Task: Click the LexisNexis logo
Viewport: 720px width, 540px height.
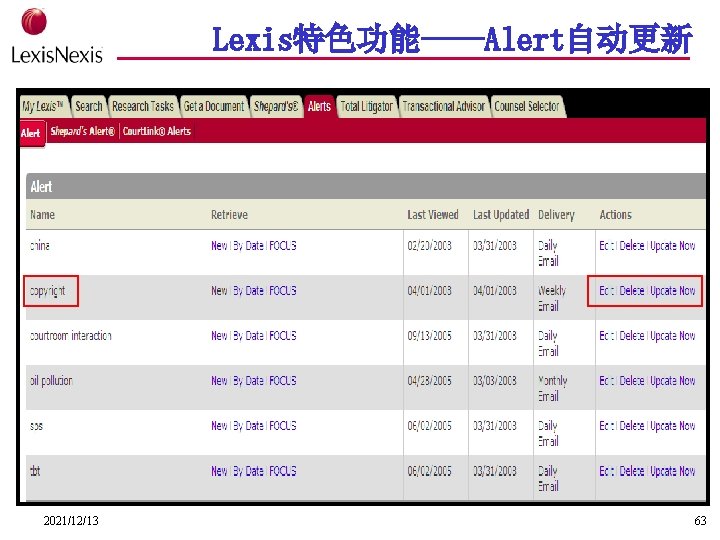Action: [x=56, y=36]
